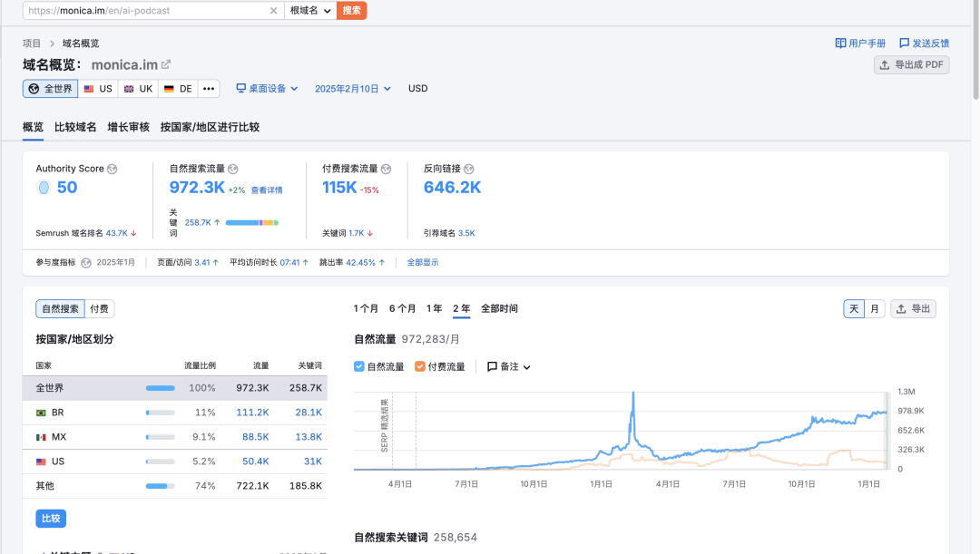This screenshot has width=980, height=554.
Task: Clear the domain search field with X
Action: [274, 11]
